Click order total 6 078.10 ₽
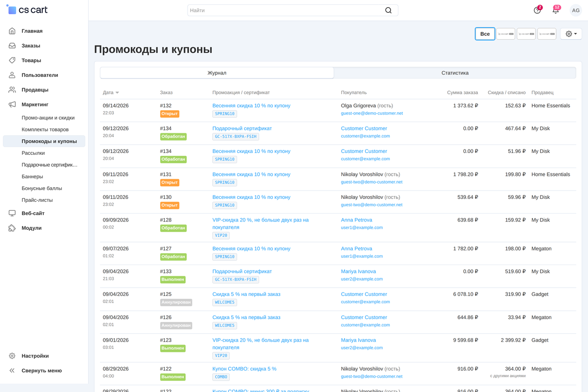The height and width of the screenshot is (392, 588). [x=465, y=294]
